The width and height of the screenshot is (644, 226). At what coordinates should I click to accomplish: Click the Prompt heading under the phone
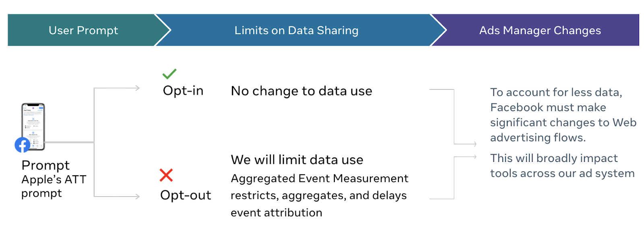45,165
